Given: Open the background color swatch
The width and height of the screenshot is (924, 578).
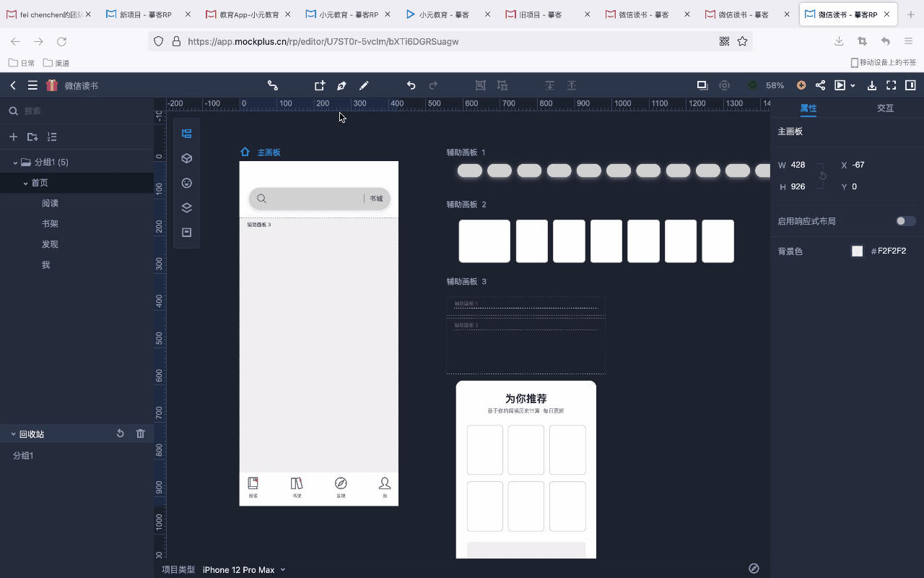Looking at the screenshot, I should (857, 251).
